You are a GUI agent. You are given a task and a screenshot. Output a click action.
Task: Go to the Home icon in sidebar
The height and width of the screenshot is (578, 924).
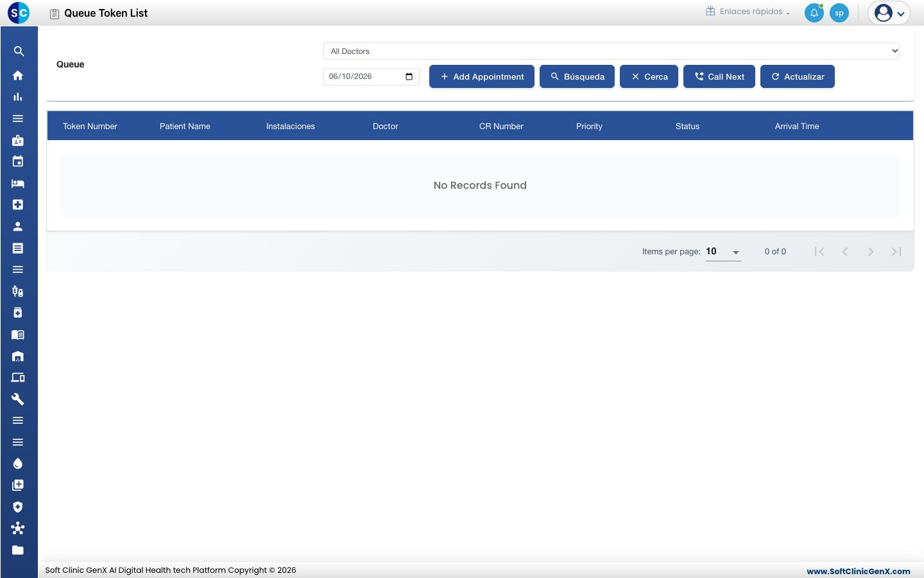click(18, 75)
